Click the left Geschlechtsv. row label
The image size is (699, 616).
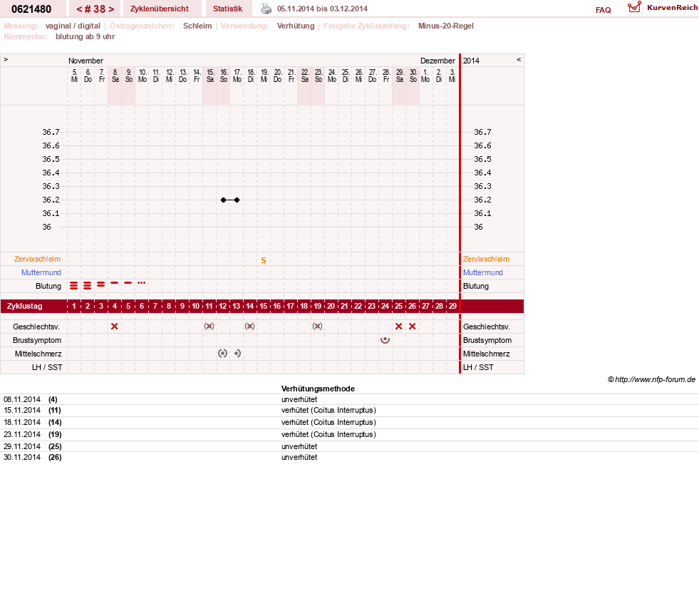[36, 327]
